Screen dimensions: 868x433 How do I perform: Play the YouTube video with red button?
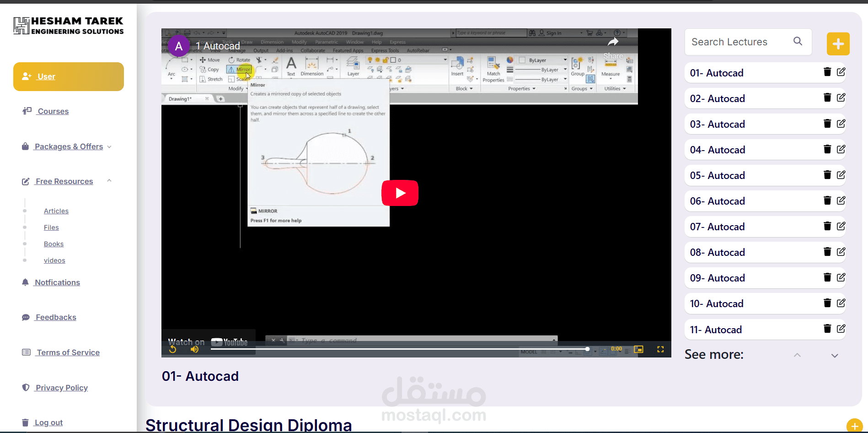tap(400, 193)
